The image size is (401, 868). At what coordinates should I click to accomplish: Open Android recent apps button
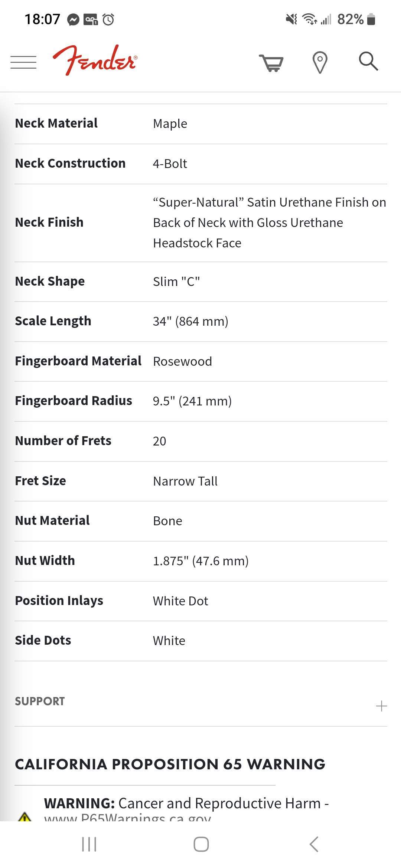89,844
